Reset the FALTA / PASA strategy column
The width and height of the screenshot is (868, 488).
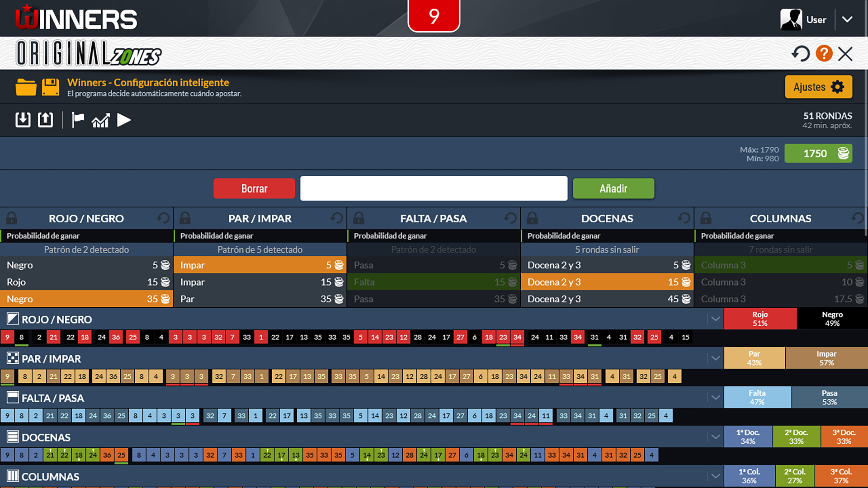(510, 218)
